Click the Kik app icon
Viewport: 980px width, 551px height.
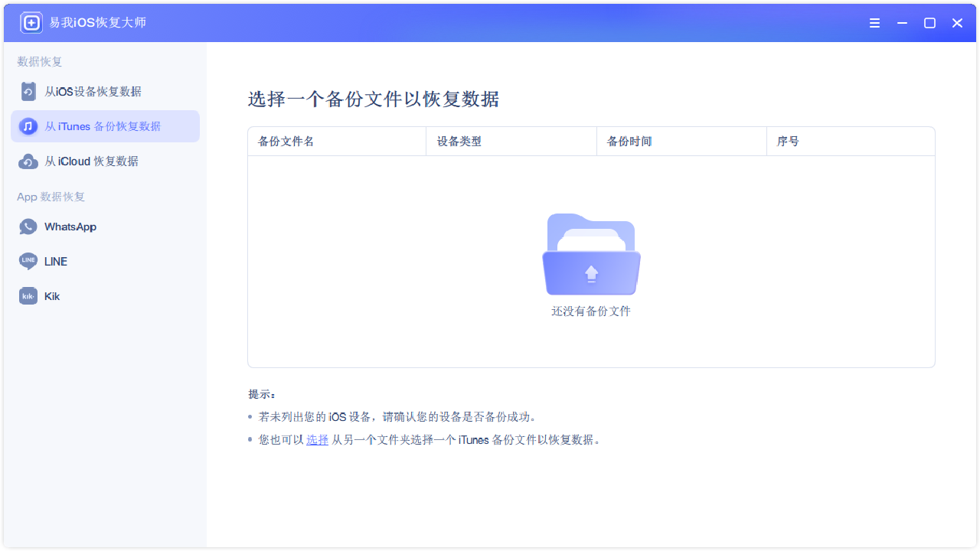click(x=28, y=296)
